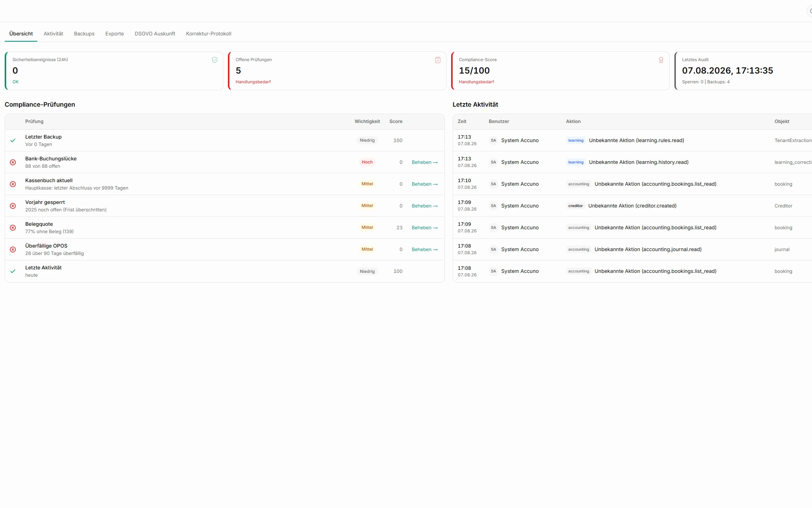Click the Letztes Audit date 07.08.2026, 17:13:35
Screen dimensions: 812x508
tap(727, 70)
